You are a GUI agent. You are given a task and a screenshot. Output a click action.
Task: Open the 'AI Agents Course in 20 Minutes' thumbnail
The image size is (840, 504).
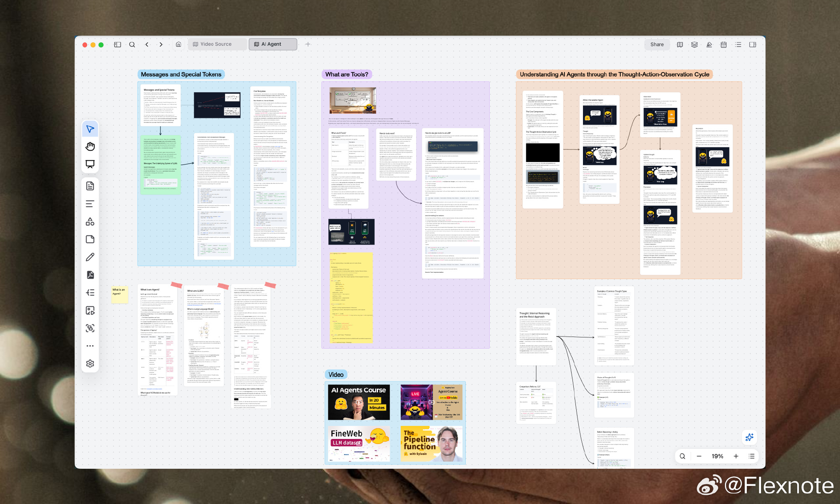click(x=359, y=402)
